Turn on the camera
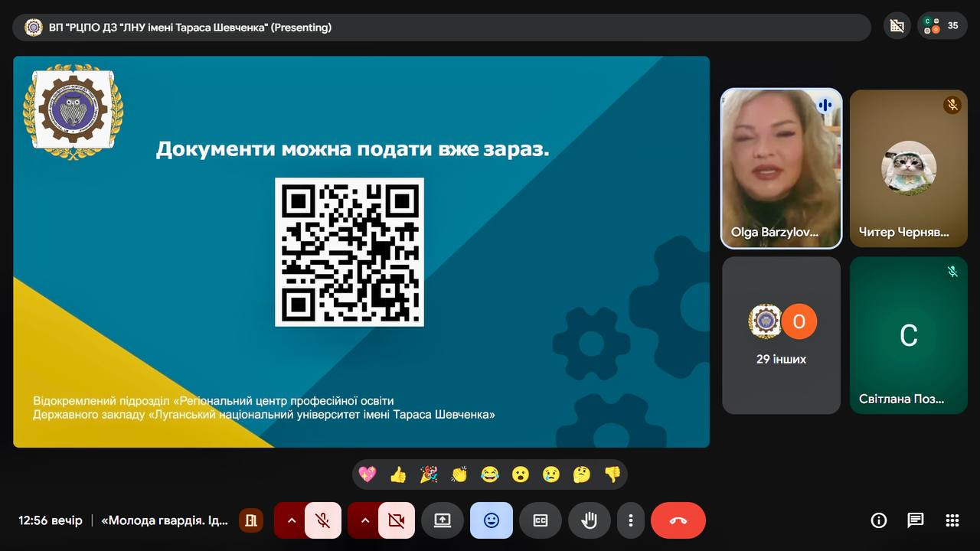The image size is (980, 551). [396, 520]
